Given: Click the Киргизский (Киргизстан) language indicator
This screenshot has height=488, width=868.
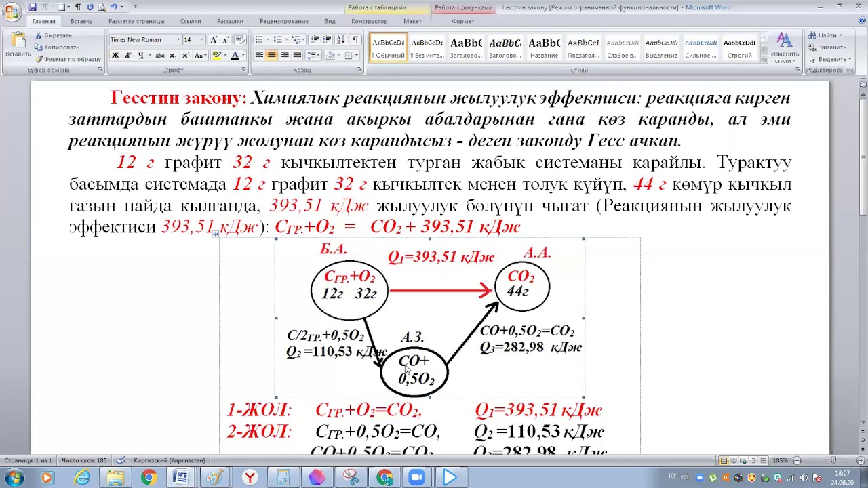Looking at the screenshot, I should pos(170,461).
